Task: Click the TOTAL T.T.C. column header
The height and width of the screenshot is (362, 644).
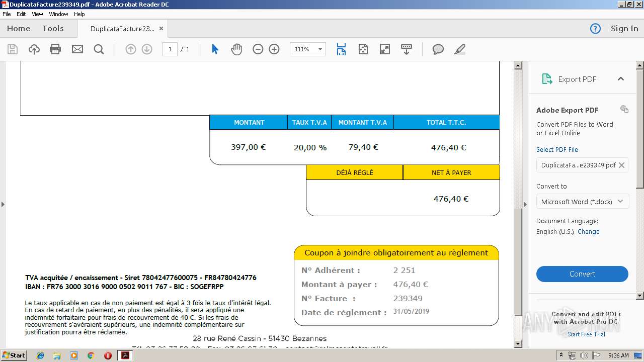Action: (446, 123)
